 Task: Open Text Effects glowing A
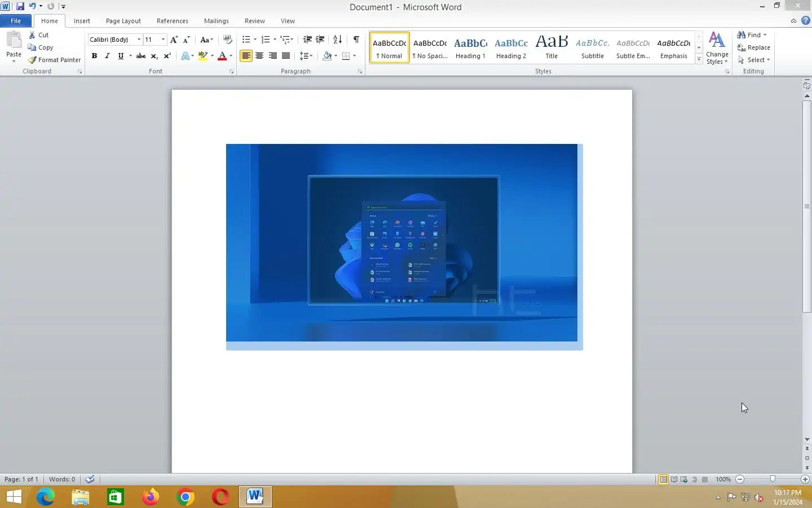tap(185, 56)
